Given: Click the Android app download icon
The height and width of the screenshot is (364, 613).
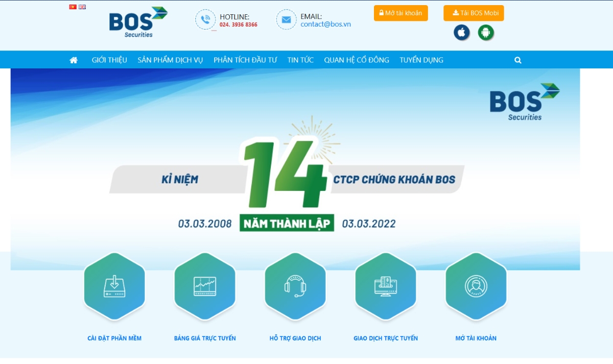Looking at the screenshot, I should tap(485, 32).
